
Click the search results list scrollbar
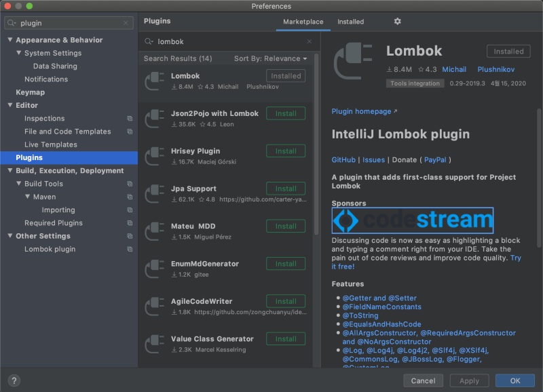pyautogui.click(x=316, y=145)
